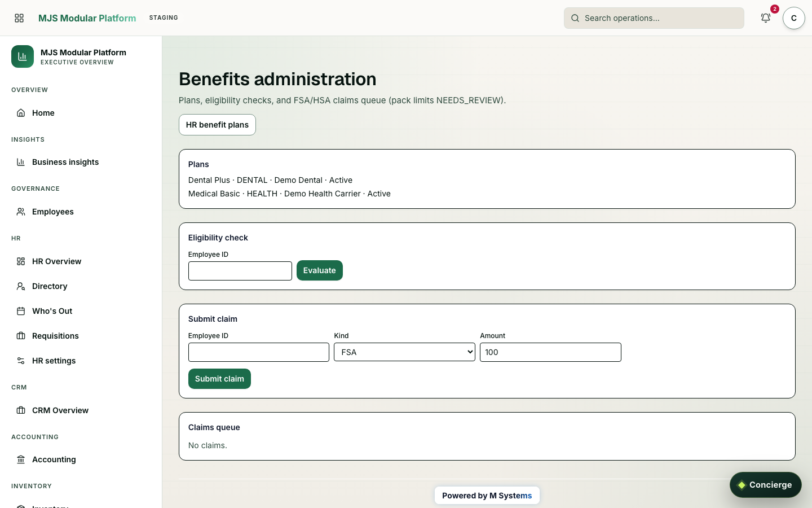
Task: Click the Evaluate button
Action: tap(320, 270)
